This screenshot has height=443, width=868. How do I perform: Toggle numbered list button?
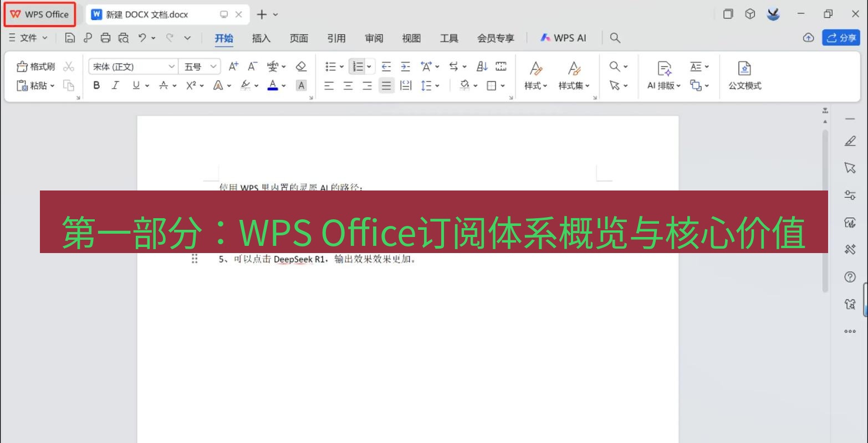click(x=358, y=66)
